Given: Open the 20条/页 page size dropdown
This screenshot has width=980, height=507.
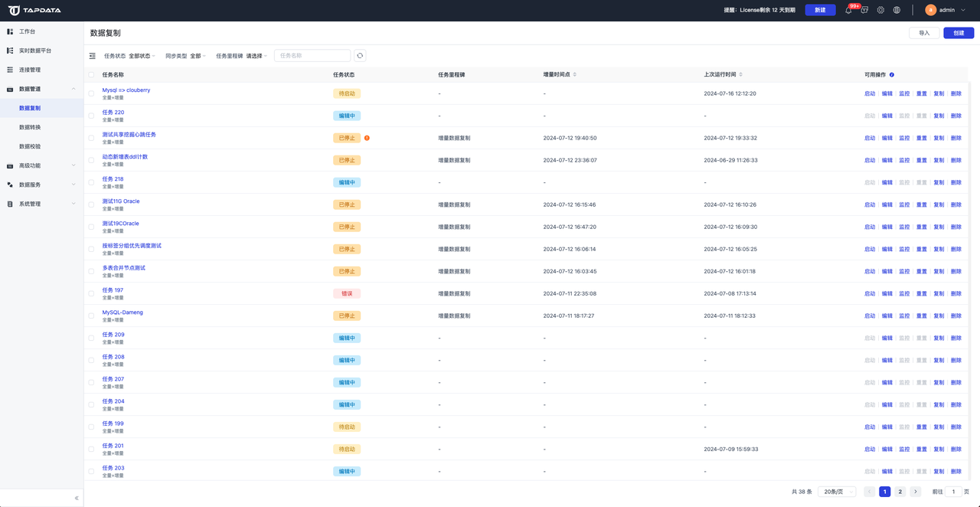Looking at the screenshot, I should click(x=837, y=492).
